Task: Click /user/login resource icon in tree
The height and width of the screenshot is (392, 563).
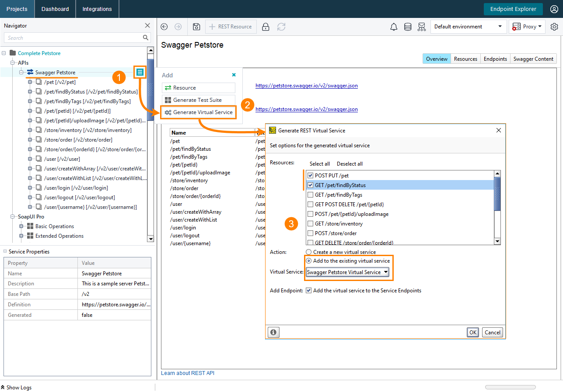Action: pyautogui.click(x=38, y=187)
